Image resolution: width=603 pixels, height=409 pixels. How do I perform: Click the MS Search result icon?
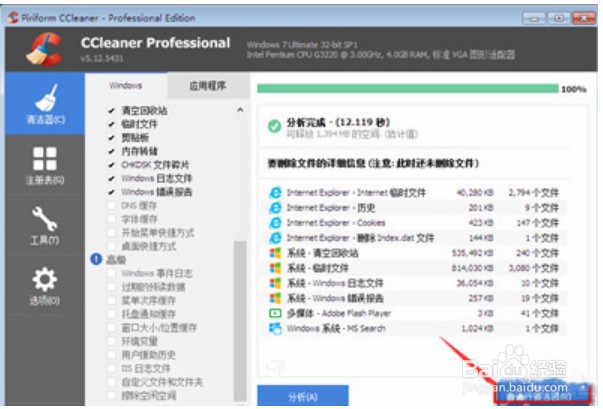click(x=275, y=328)
